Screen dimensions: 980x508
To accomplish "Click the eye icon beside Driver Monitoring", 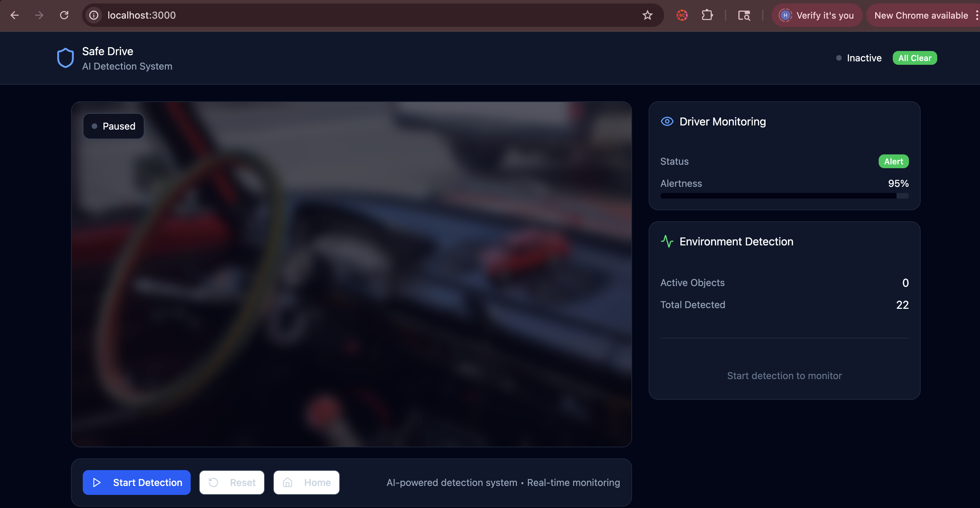I will pyautogui.click(x=667, y=121).
